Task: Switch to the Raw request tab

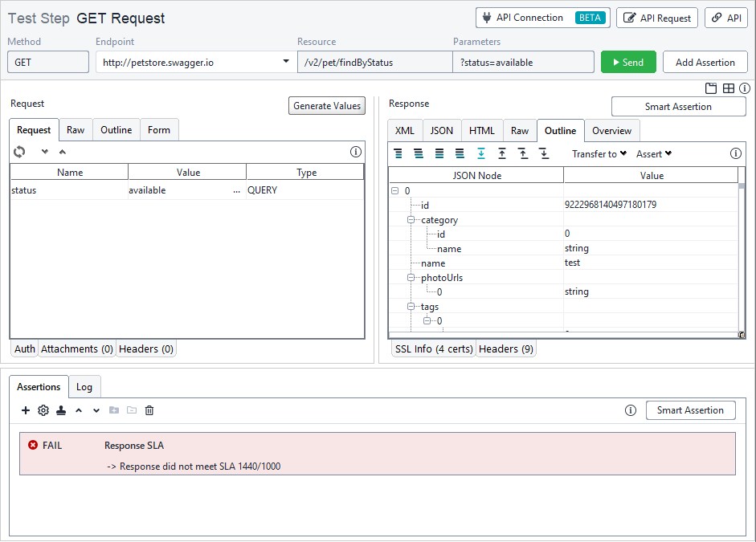Action: click(76, 129)
